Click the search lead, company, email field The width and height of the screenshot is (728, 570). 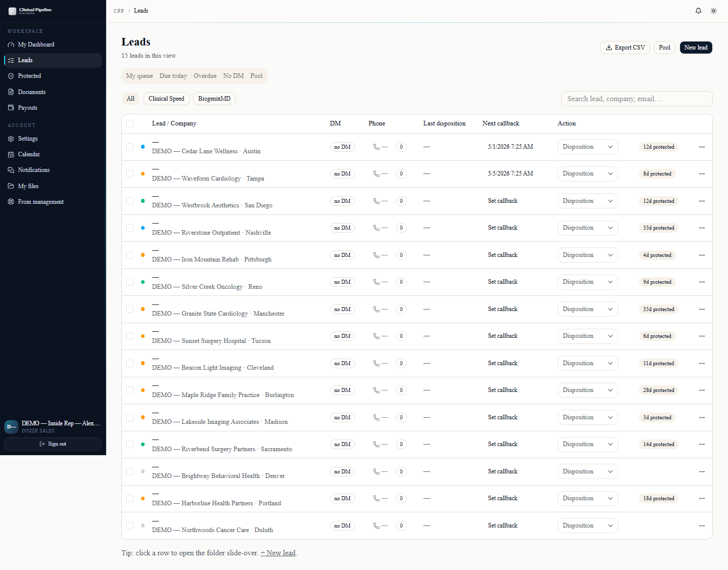pos(636,99)
